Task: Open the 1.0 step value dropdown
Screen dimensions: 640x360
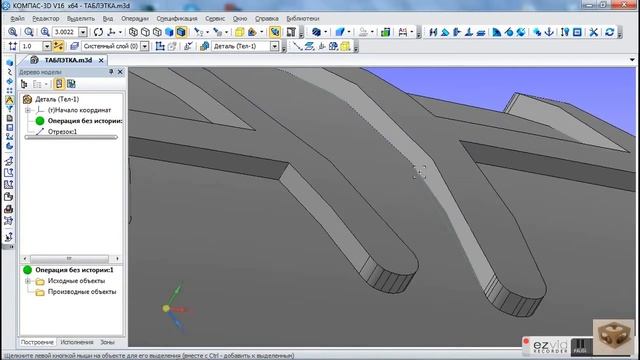Action: pos(47,47)
